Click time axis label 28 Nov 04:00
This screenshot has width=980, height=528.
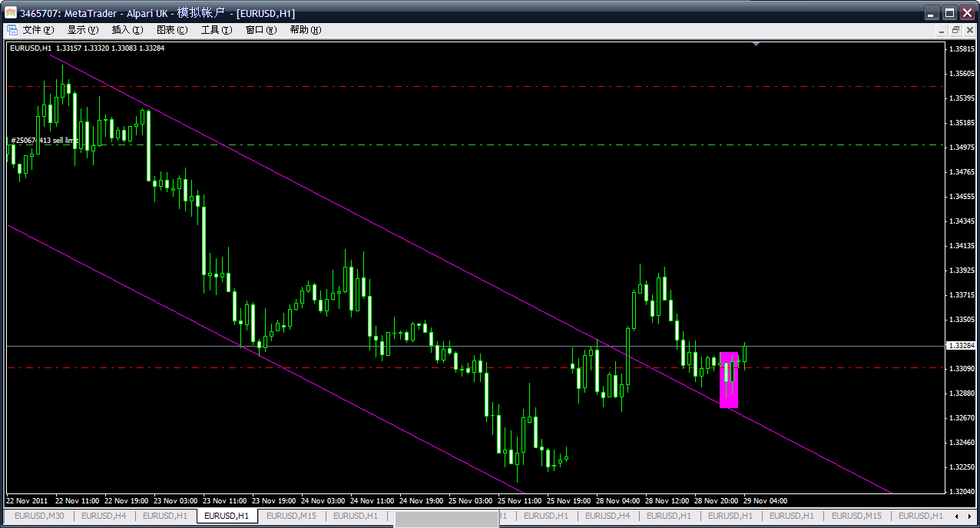tap(617, 500)
